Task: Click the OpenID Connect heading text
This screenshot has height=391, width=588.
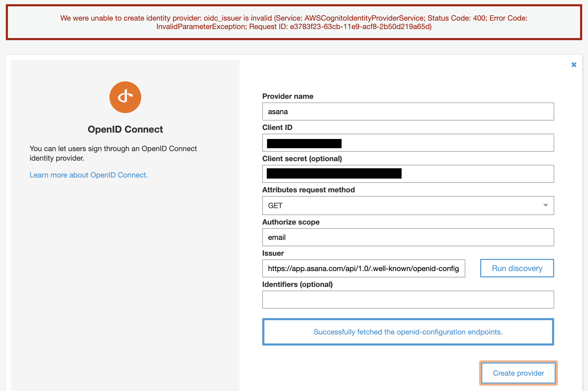Action: (125, 129)
